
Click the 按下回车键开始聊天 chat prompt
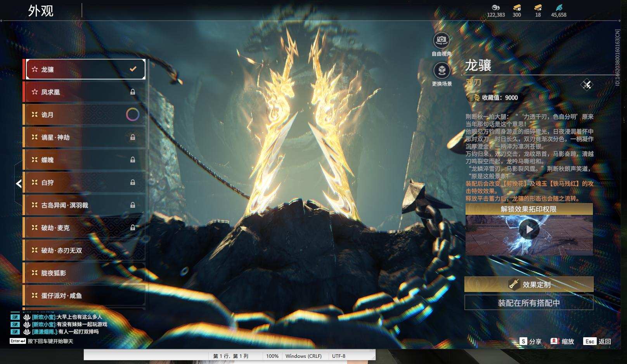50,341
